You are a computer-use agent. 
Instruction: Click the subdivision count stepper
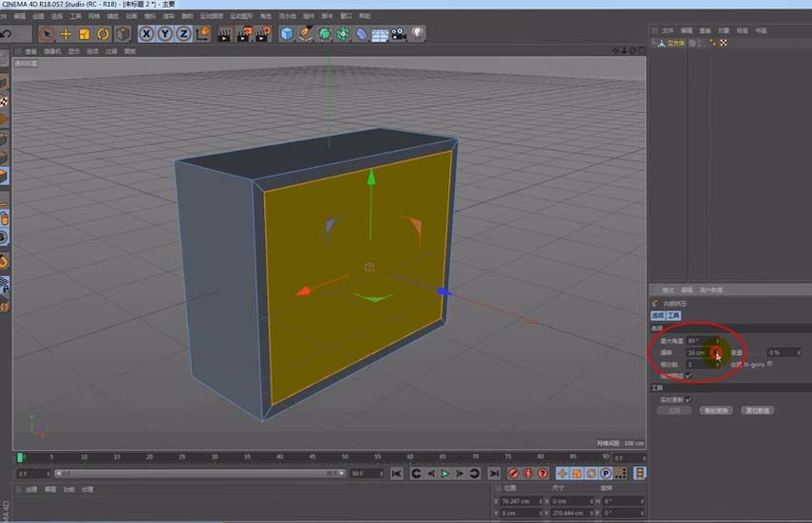[717, 364]
